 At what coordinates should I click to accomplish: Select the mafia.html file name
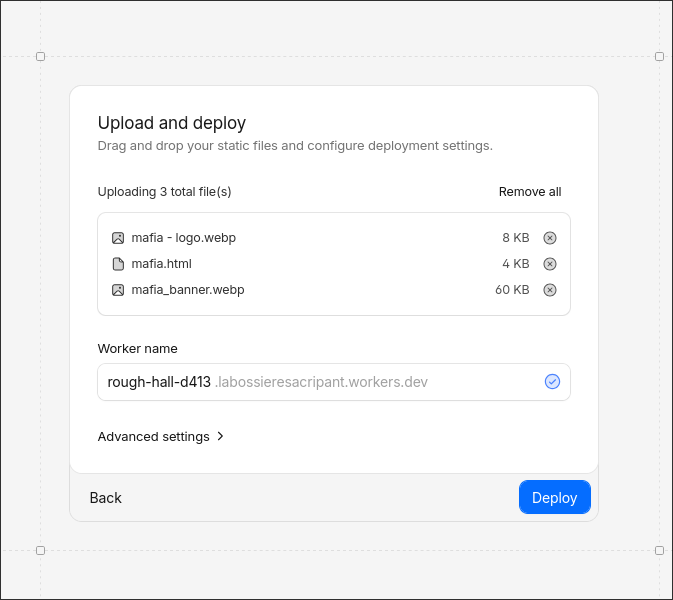(161, 264)
